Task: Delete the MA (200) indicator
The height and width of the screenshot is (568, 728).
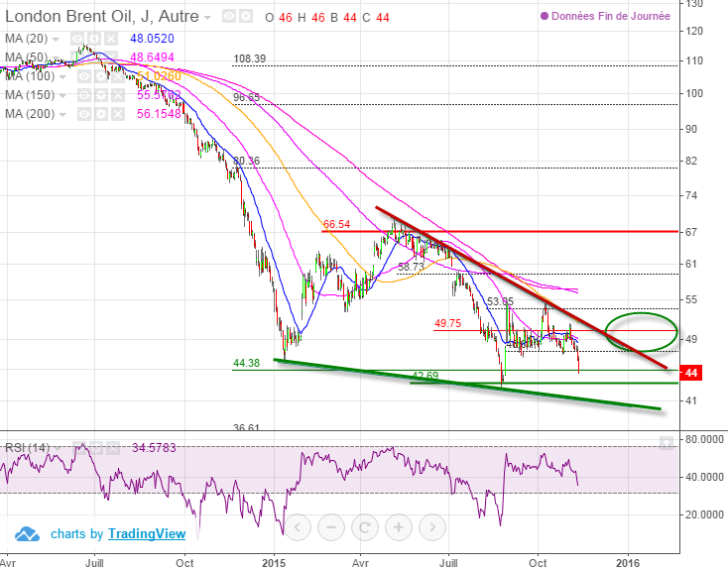Action: click(x=118, y=114)
